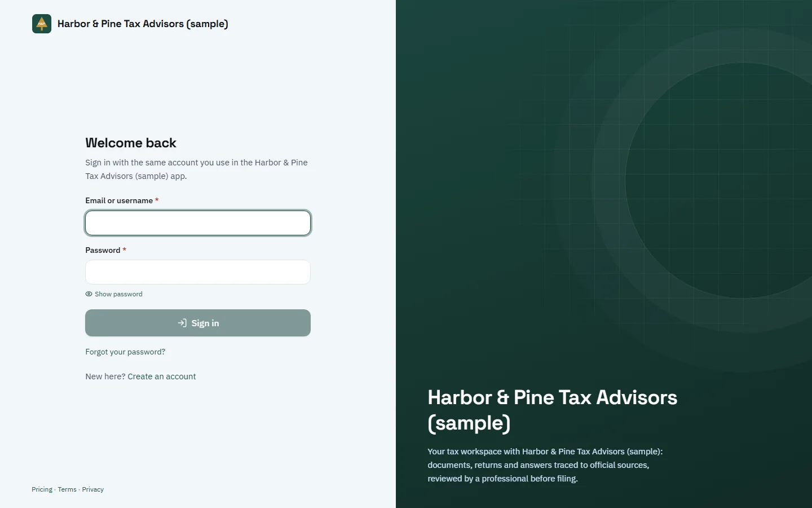Click the large Harbor & Pine heading on green panel
This screenshot has width=812, height=508.
coord(552,410)
